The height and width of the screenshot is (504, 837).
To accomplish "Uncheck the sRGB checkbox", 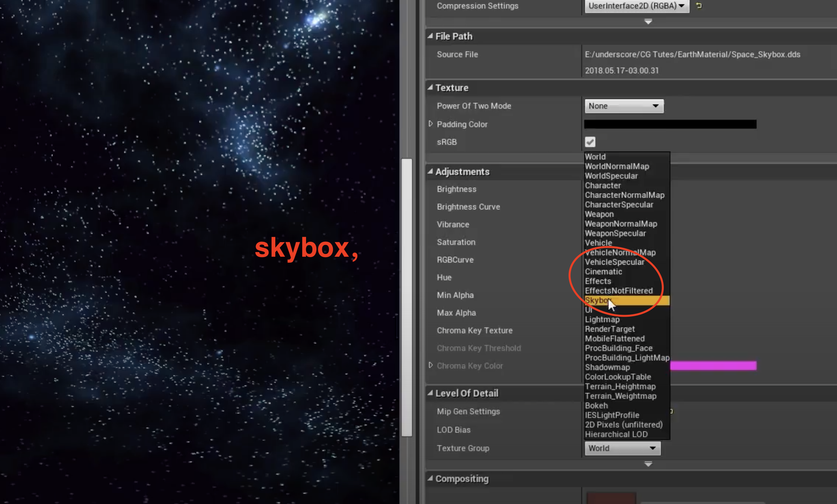I will coord(590,142).
